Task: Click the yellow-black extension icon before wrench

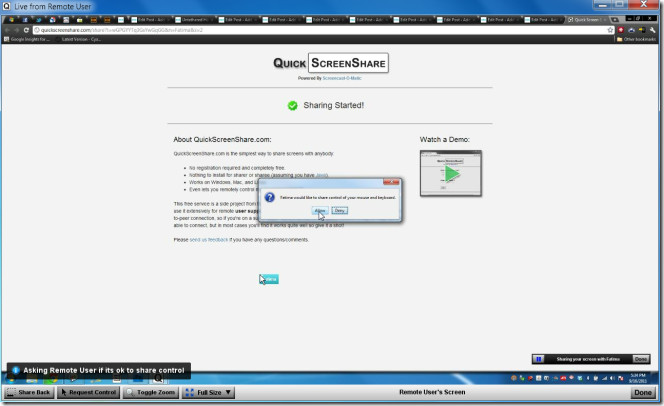Action: [642, 30]
